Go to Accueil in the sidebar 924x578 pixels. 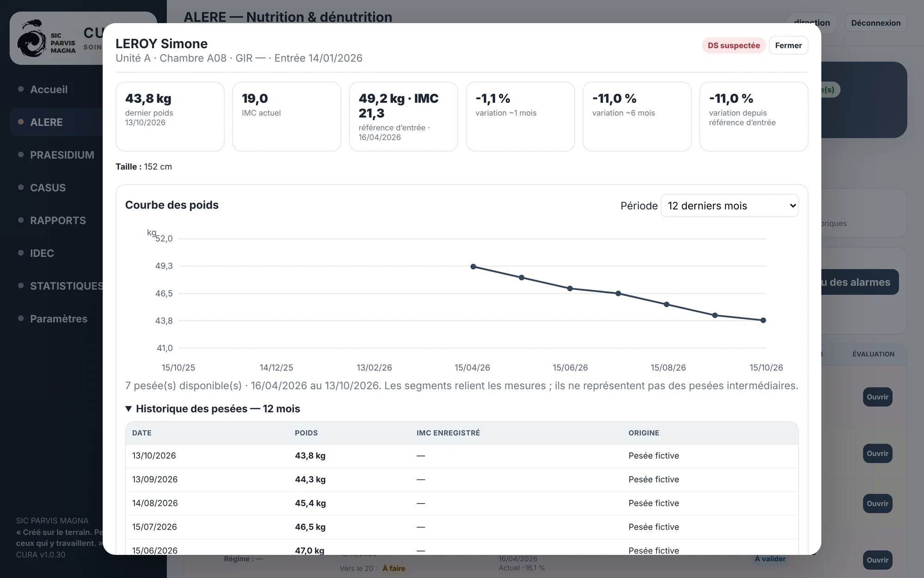click(x=49, y=89)
